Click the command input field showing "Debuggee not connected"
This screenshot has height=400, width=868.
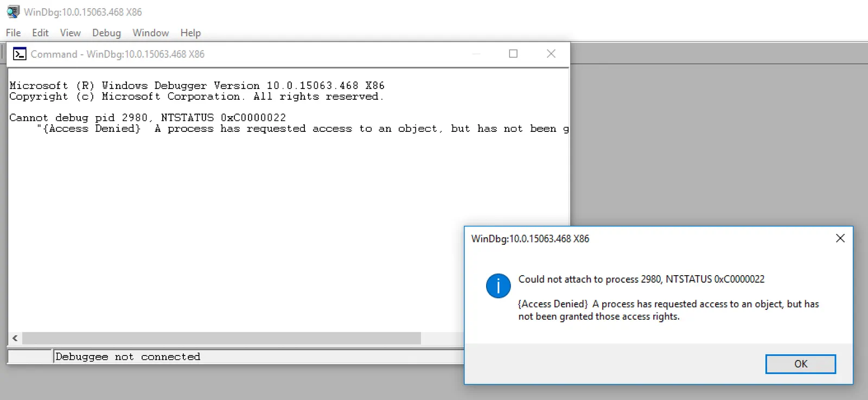click(x=258, y=357)
